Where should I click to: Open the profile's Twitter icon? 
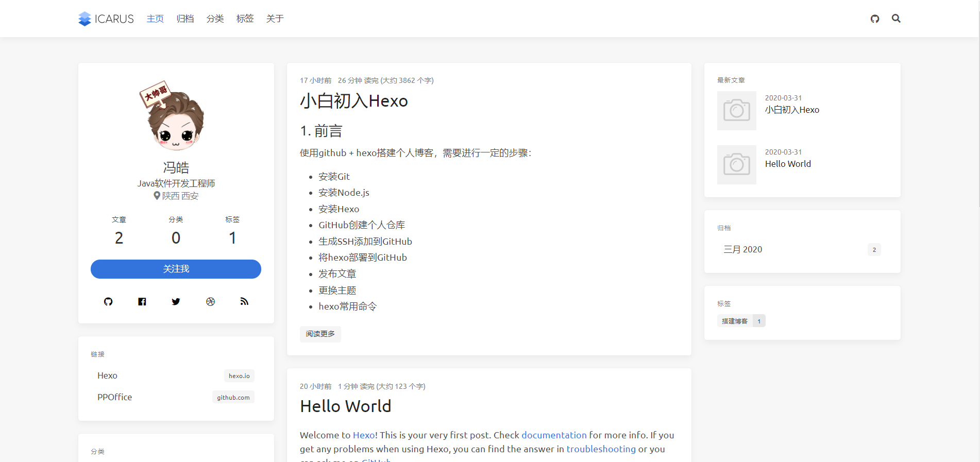point(176,302)
